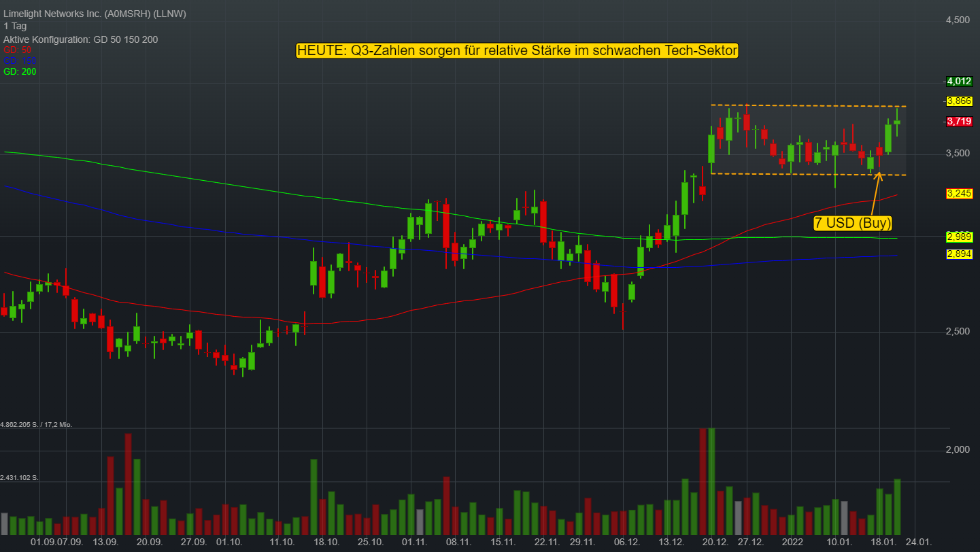
Task: Click the 11.10. date on time axis
Action: [x=282, y=542]
